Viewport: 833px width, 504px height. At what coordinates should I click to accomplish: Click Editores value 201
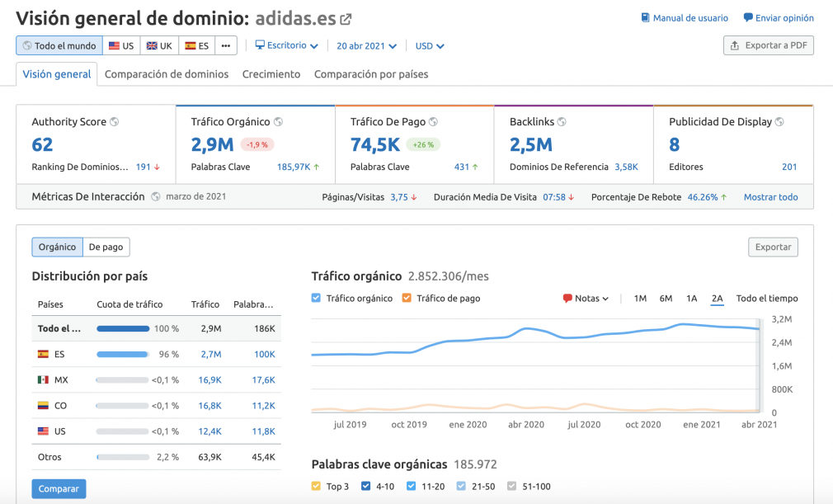click(789, 167)
